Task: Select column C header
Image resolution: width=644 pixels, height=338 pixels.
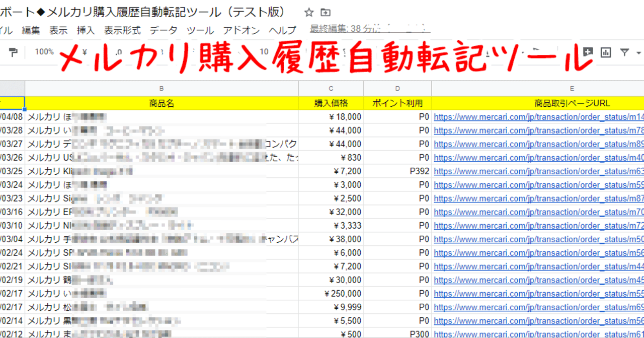Action: point(331,88)
